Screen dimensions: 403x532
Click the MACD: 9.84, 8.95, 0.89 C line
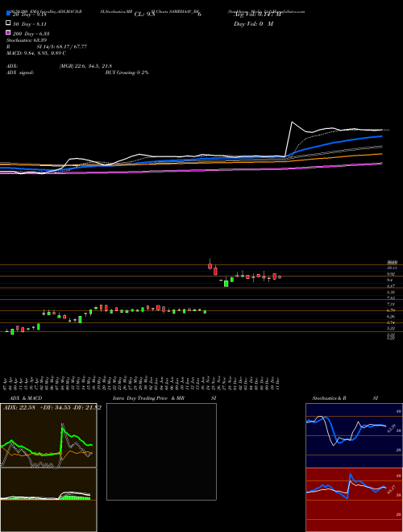(x=36, y=53)
